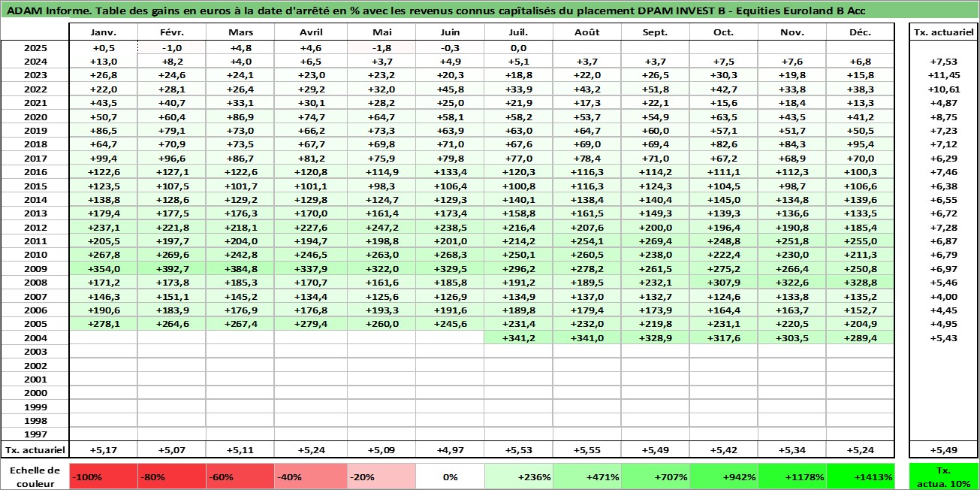The image size is (980, 490).
Task: Click the Févr. column header
Action: pos(172,32)
